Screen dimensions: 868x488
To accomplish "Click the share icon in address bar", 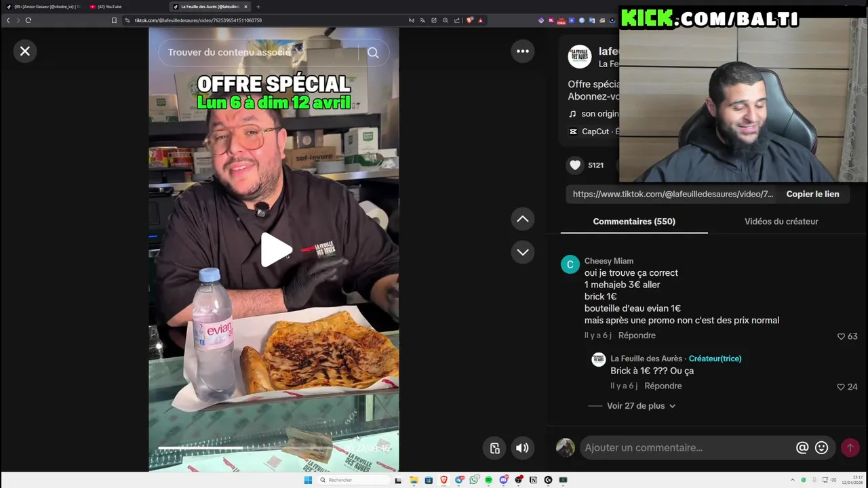I will click(x=457, y=20).
